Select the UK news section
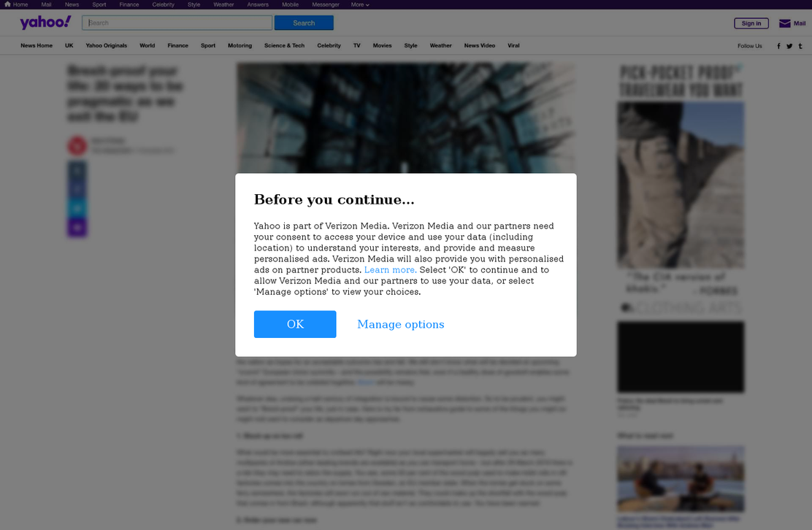The image size is (812, 530). 69,45
